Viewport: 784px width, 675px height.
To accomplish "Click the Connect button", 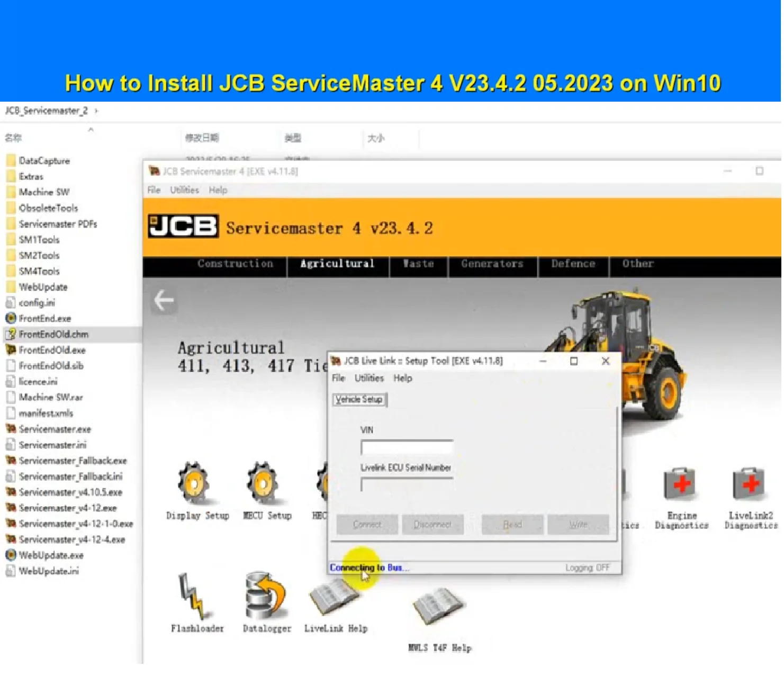I will click(368, 526).
